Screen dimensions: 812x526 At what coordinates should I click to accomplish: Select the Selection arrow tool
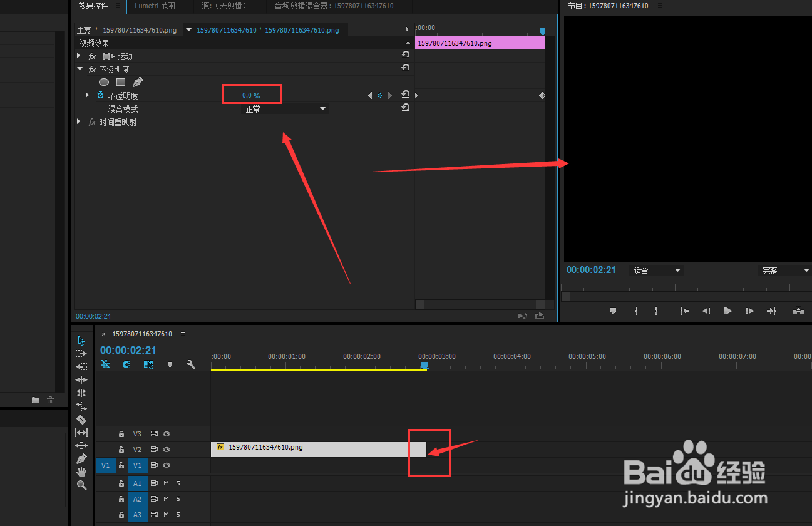(x=81, y=341)
